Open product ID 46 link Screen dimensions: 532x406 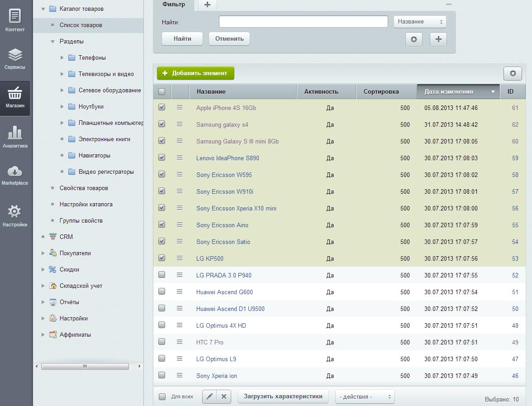click(515, 376)
